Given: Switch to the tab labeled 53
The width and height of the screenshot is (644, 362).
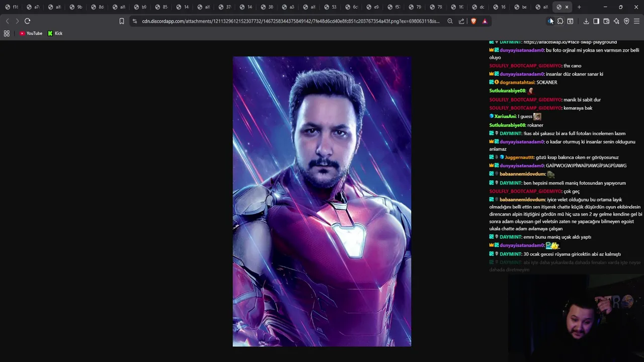Looking at the screenshot, I should (x=331, y=7).
